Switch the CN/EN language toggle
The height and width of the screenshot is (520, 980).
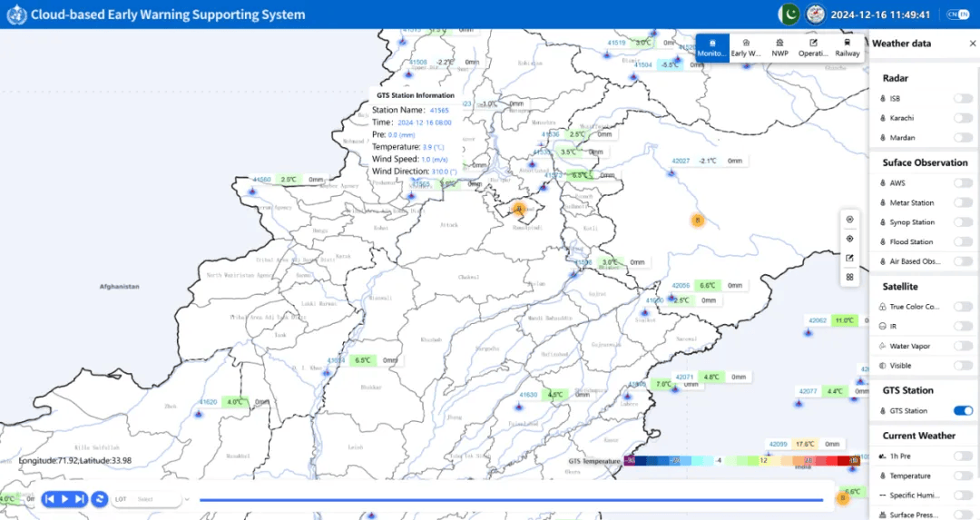point(957,15)
